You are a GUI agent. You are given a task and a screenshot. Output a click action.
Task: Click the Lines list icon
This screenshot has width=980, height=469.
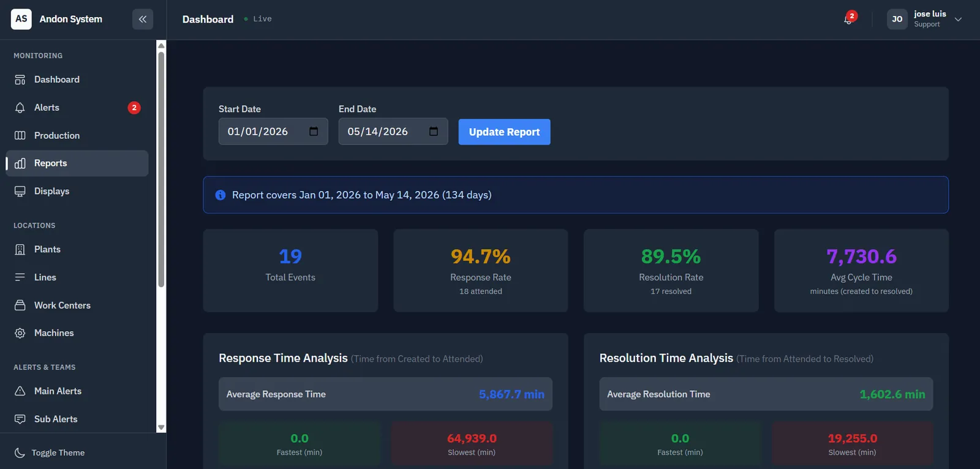click(20, 277)
